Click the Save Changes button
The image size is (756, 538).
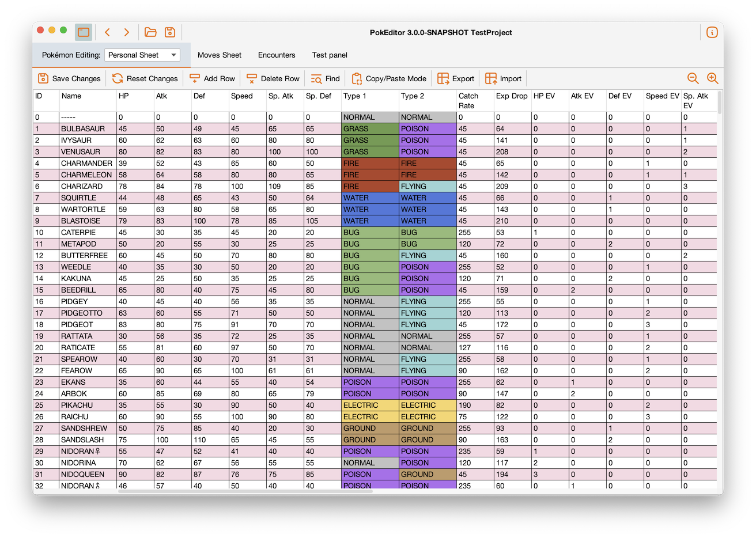(x=69, y=78)
